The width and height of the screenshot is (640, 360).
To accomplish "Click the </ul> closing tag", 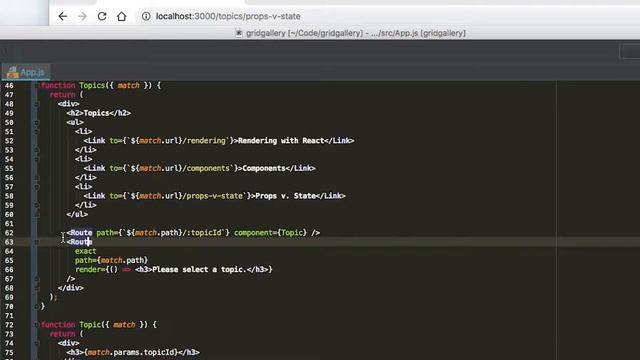I will tap(77, 214).
